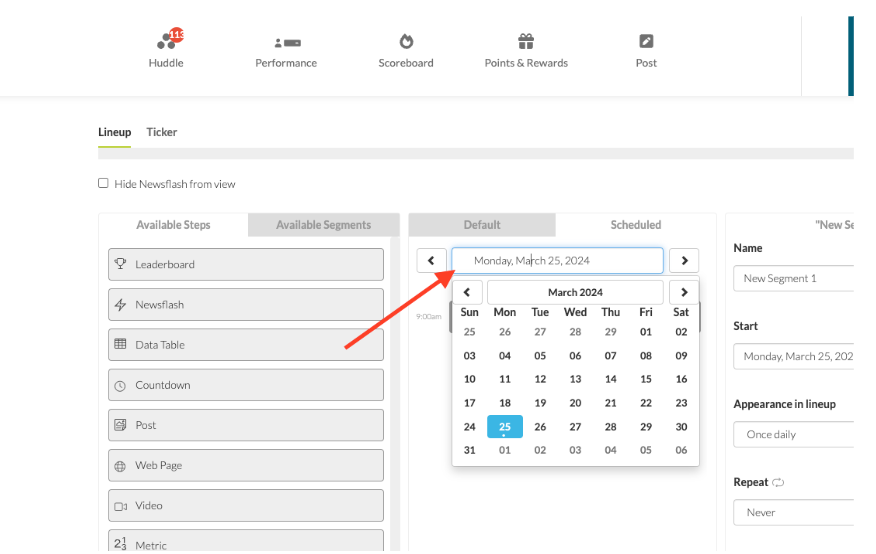
Task: Switch to Available Segments tab
Action: click(323, 225)
